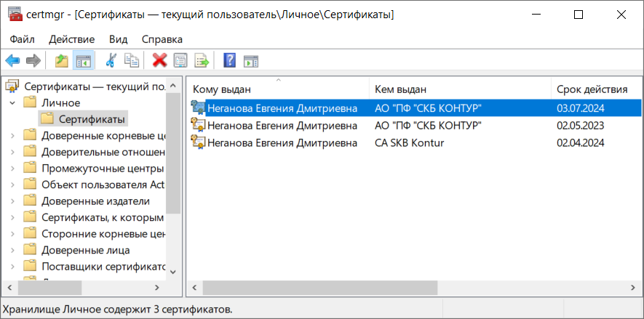Click folder icon next to Доверенные издатели

coord(30,201)
